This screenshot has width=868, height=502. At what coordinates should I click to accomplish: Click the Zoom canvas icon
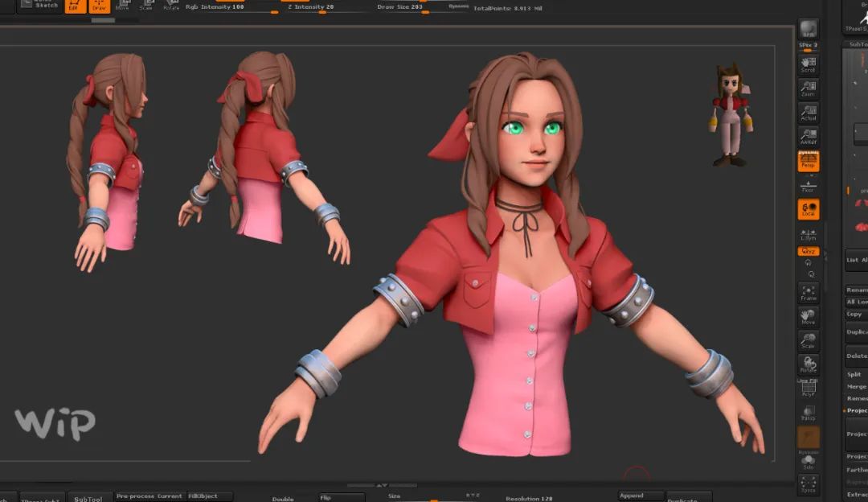(809, 89)
